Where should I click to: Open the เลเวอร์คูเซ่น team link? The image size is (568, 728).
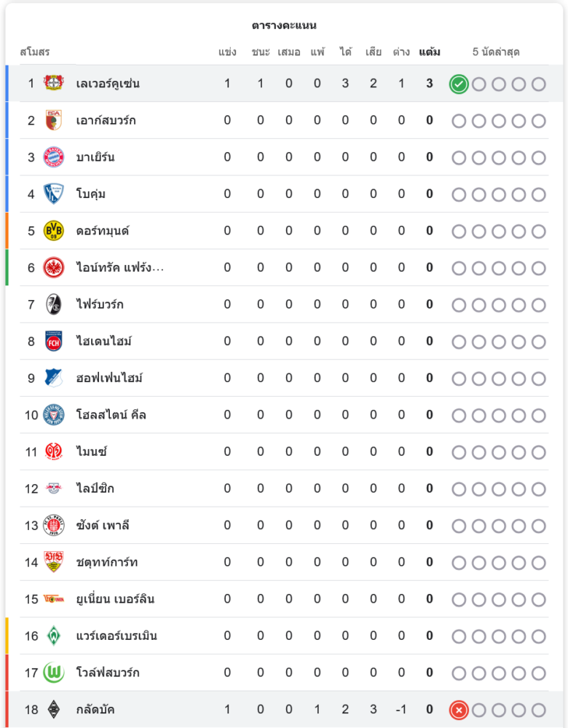click(x=108, y=84)
